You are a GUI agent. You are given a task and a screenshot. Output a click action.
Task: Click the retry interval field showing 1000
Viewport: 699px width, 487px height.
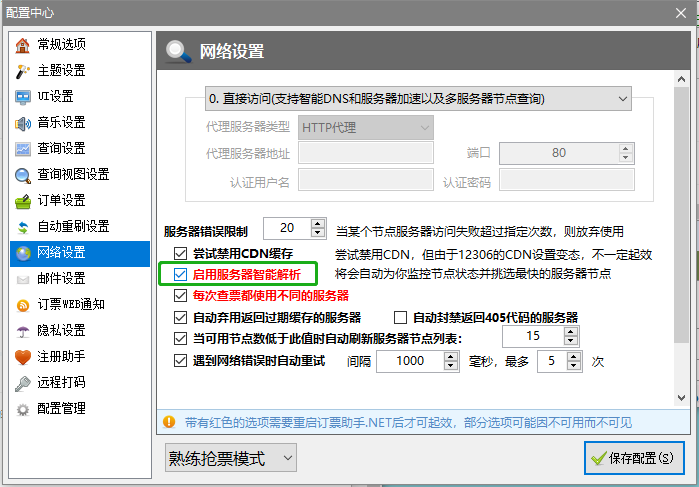(410, 361)
